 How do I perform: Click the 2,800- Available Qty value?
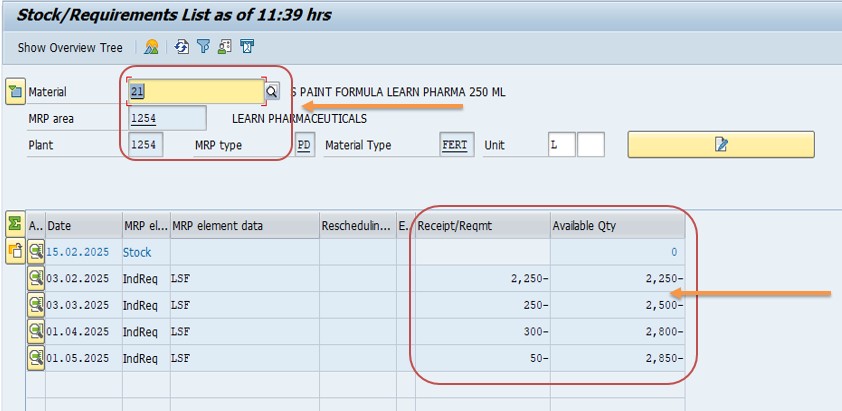point(664,331)
